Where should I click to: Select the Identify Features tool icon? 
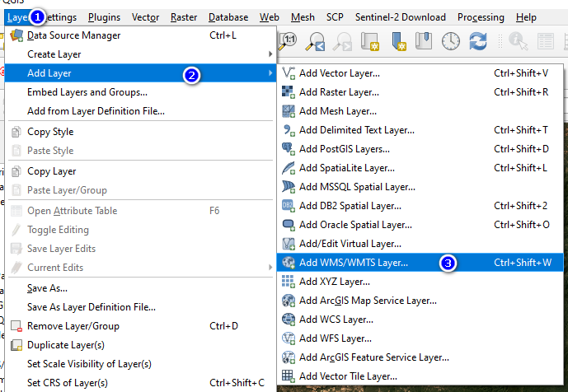pyautogui.click(x=519, y=41)
